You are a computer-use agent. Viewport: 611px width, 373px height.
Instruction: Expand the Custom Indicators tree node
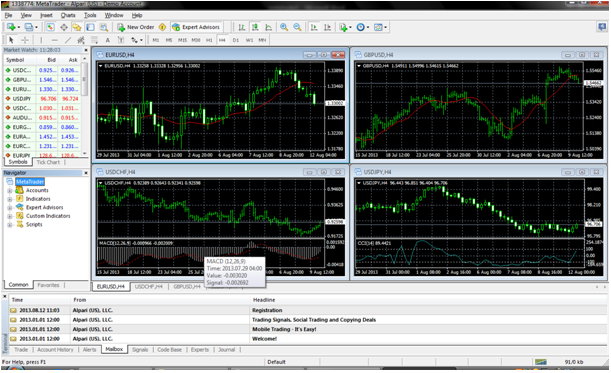tap(9, 216)
